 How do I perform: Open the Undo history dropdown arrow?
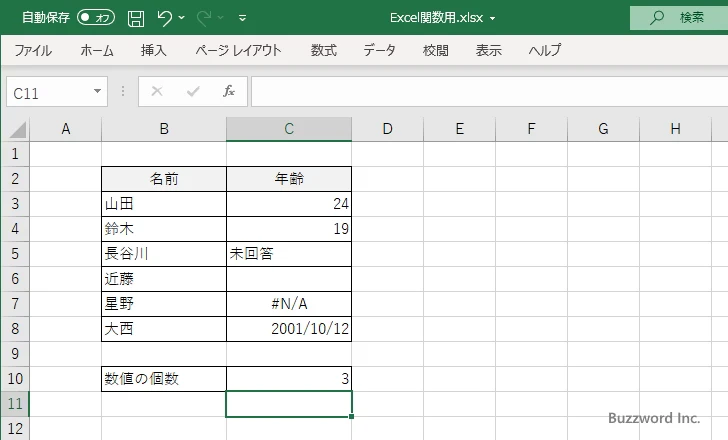(182, 18)
